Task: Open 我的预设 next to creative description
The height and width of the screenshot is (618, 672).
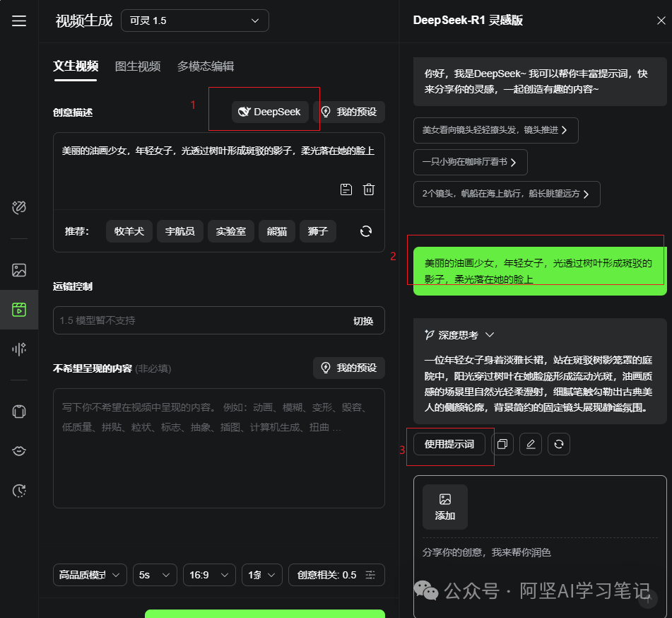Action: (x=349, y=112)
